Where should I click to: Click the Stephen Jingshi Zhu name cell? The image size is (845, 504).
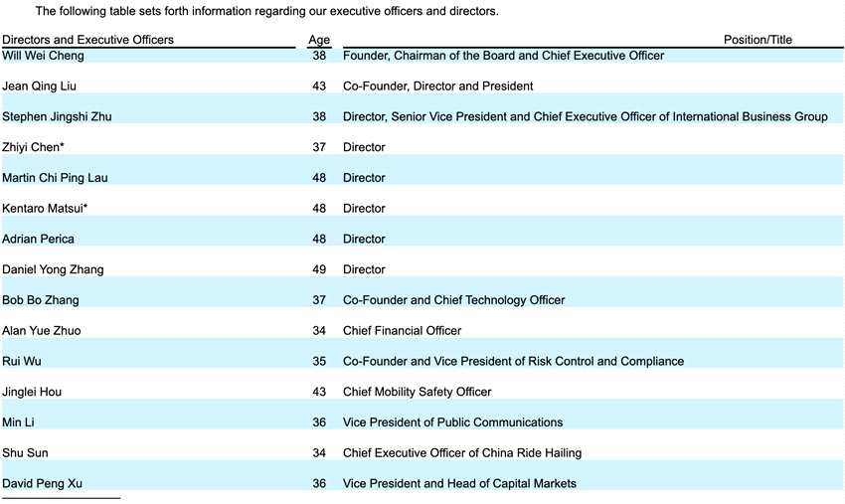57,117
